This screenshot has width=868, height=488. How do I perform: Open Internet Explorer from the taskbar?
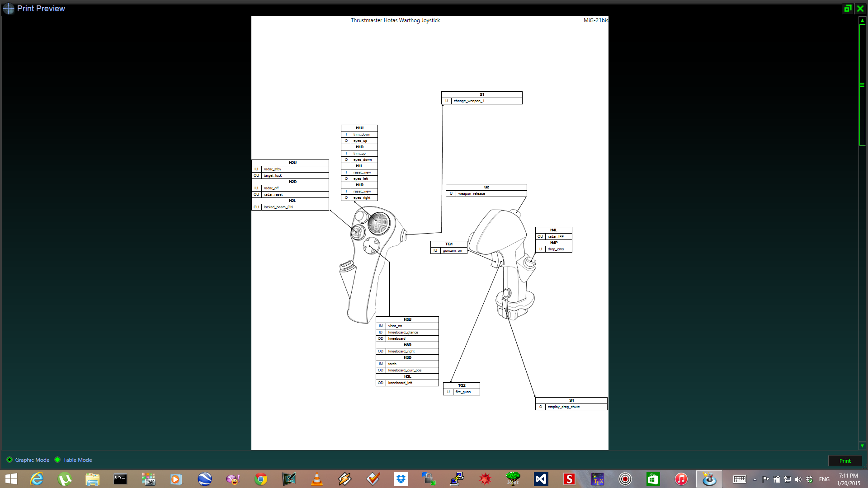tap(37, 479)
